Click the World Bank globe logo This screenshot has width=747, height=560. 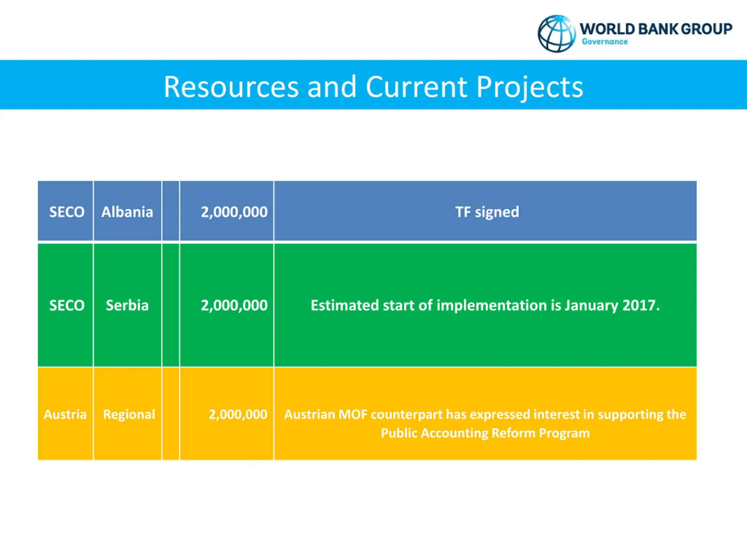point(556,34)
